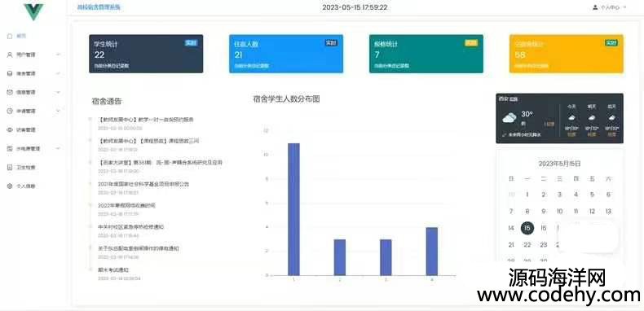Click the Vue logo at top left

(x=33, y=12)
